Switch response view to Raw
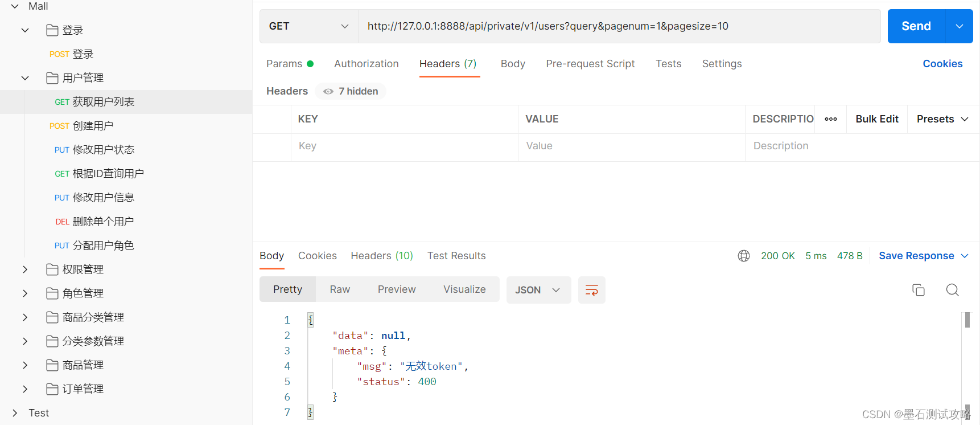Image resolution: width=980 pixels, height=425 pixels. (x=340, y=289)
